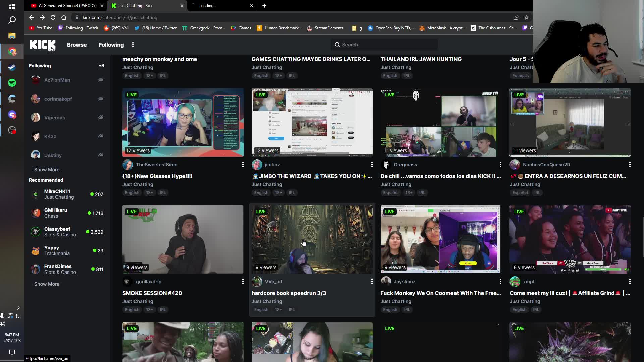Open options menu on jimboz stream card
Image resolution: width=644 pixels, height=362 pixels.
372,164
